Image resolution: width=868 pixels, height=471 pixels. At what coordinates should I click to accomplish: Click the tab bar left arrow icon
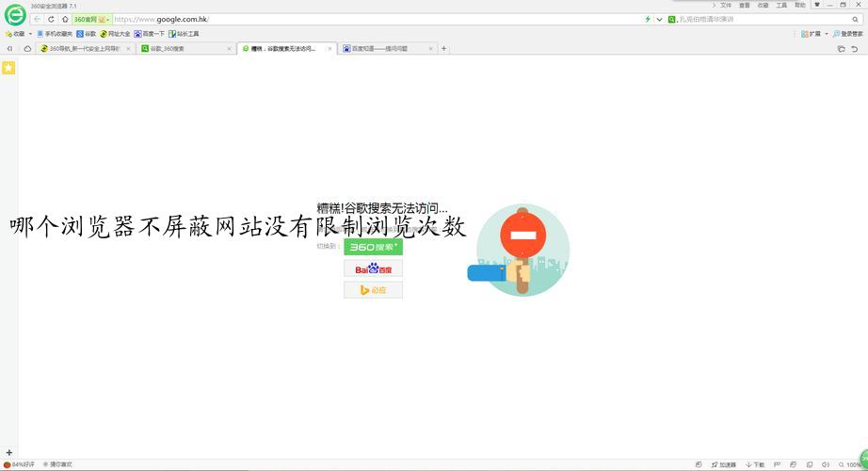click(x=9, y=49)
